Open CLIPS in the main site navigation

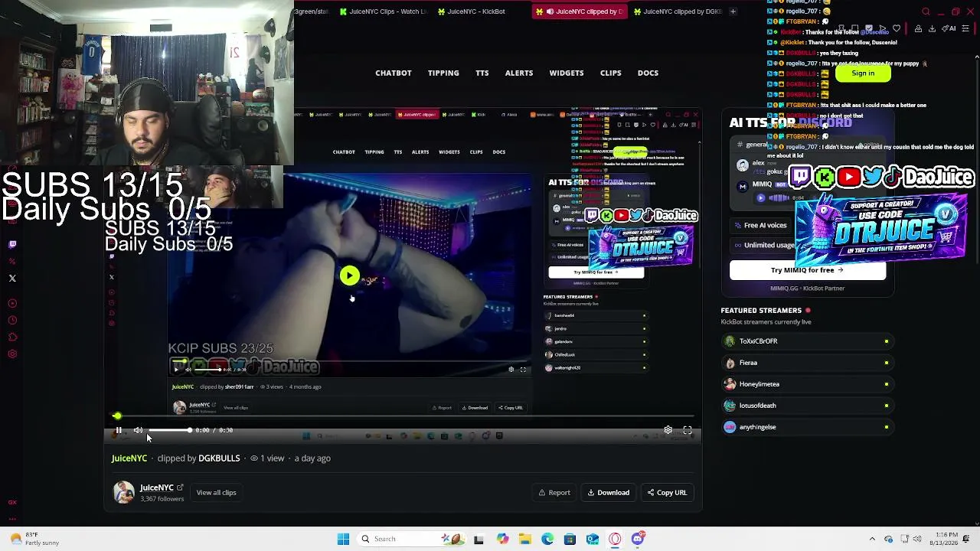(x=611, y=73)
